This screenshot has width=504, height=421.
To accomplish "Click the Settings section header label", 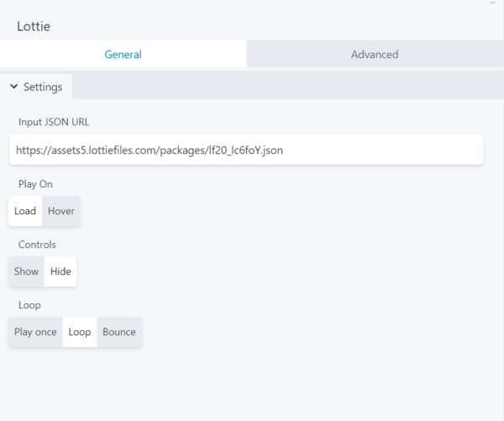I will click(43, 87).
